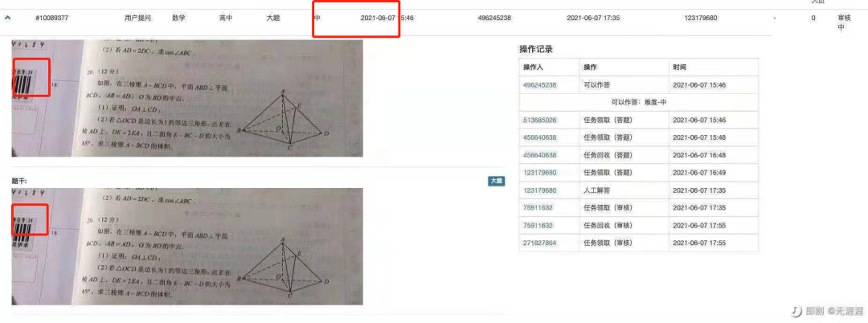Open operator link 513685026
The height and width of the screenshot is (323, 868).
(540, 120)
